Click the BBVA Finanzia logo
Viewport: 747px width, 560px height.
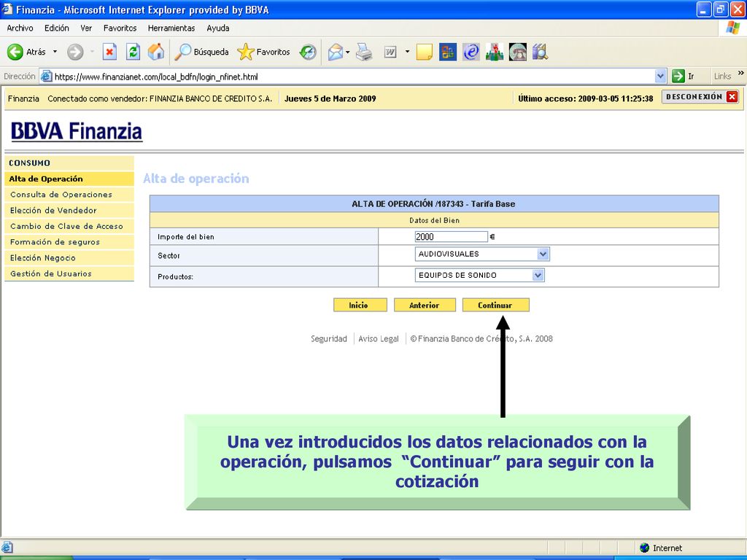[x=76, y=131]
